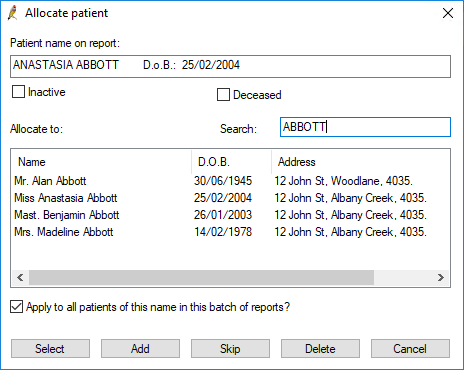Click the Skip button
The image size is (464, 370).
coord(230,349)
